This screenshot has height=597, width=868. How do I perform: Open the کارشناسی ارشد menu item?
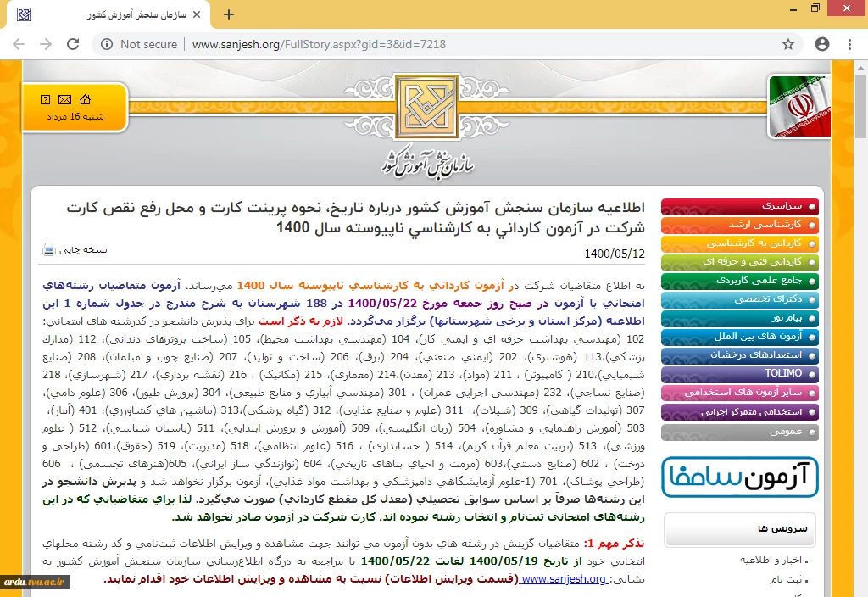(739, 225)
